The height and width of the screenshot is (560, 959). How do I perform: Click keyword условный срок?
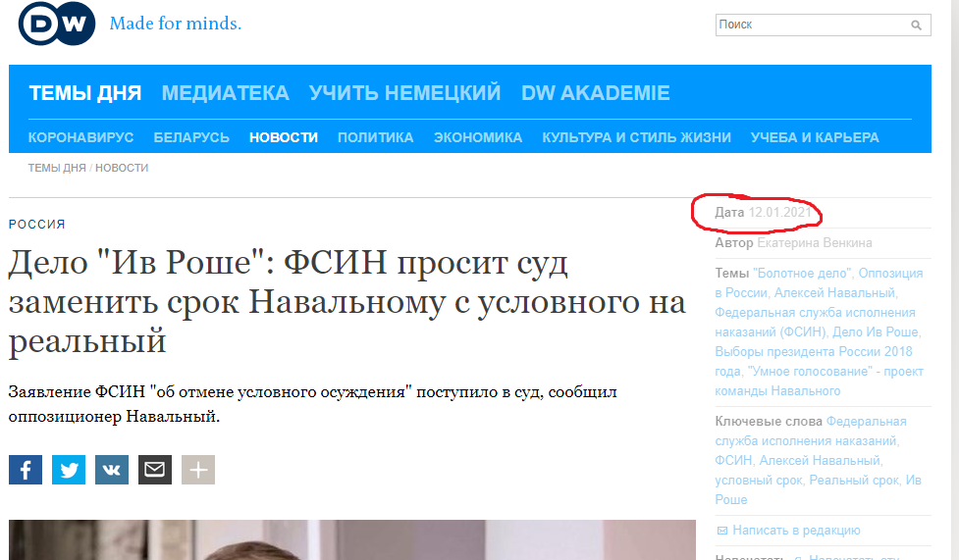tap(759, 480)
